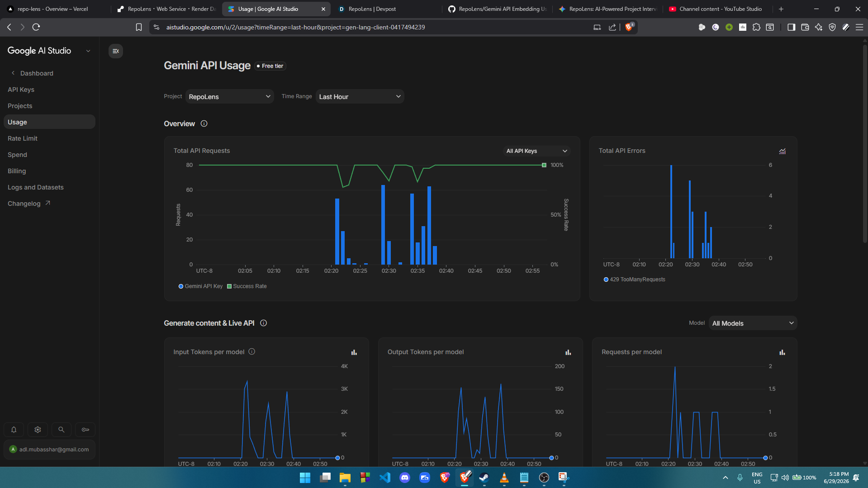Open the All Models dropdown

[x=753, y=323]
